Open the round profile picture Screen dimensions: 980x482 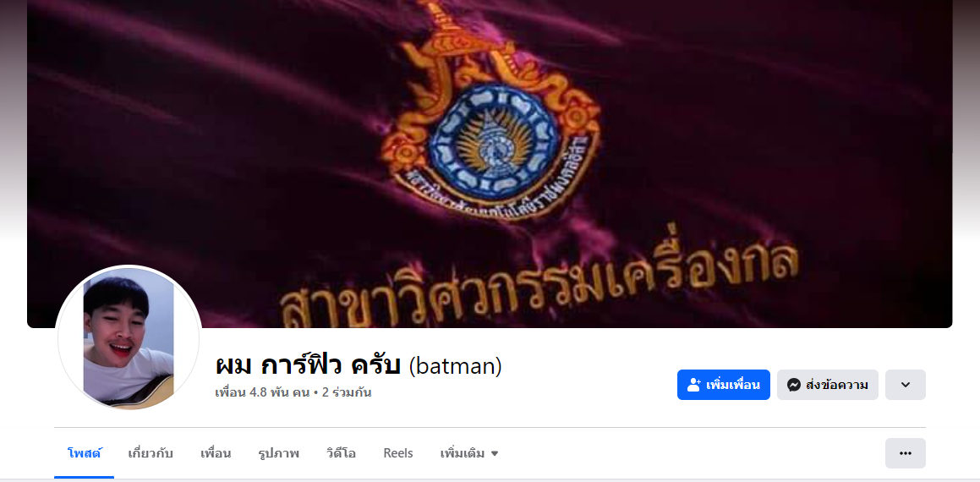coord(129,338)
